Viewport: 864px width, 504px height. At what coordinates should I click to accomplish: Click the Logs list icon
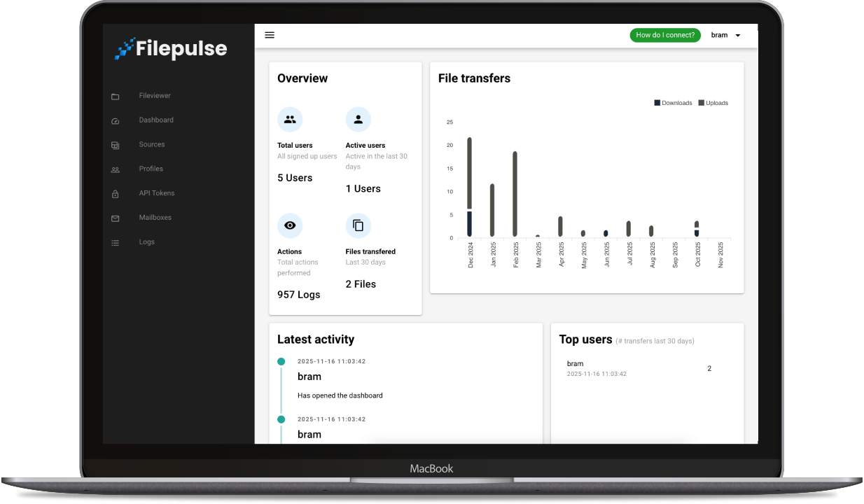click(116, 243)
